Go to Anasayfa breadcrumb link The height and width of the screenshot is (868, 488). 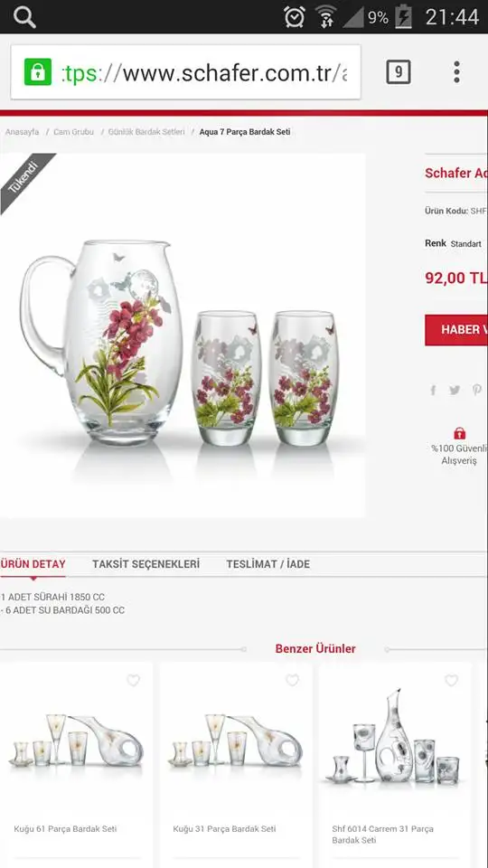click(22, 132)
